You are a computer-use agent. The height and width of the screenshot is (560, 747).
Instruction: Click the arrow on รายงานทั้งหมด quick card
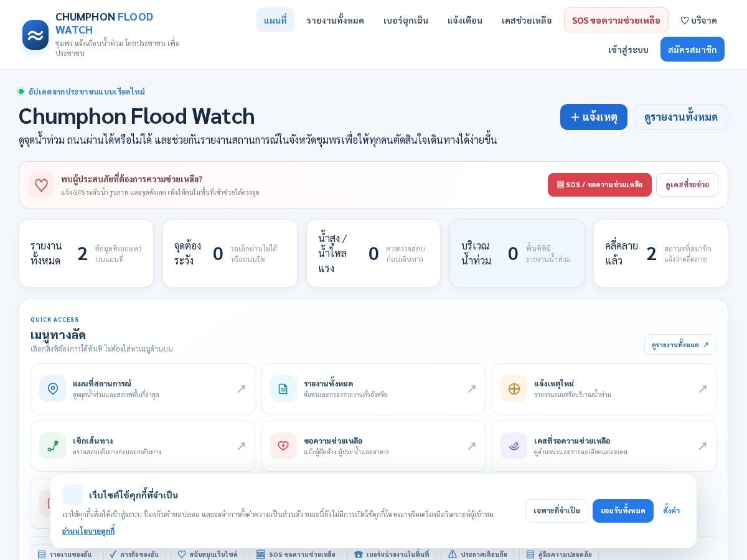(472, 389)
